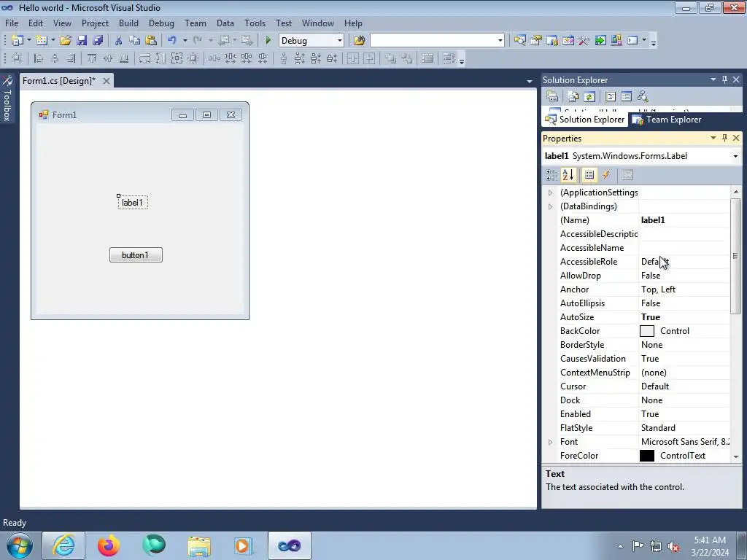
Task: Open Solution Explorer from the toolbar icon
Action: pyautogui.click(x=519, y=41)
